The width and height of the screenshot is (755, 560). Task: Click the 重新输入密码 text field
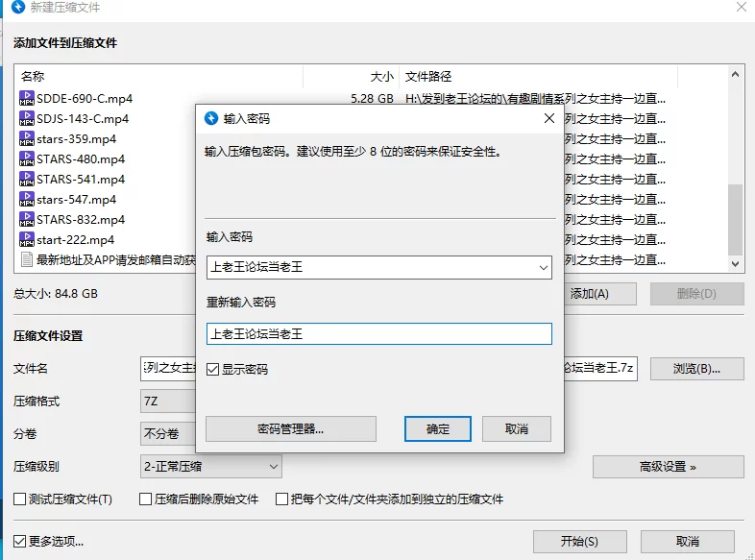point(379,334)
